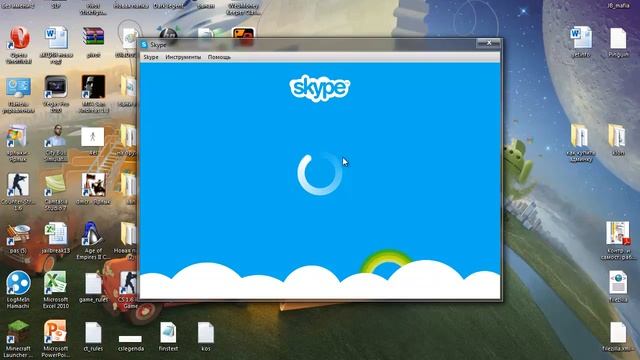Launch Vegas Pro from desktop
This screenshot has width=640, height=360.
click(x=56, y=94)
